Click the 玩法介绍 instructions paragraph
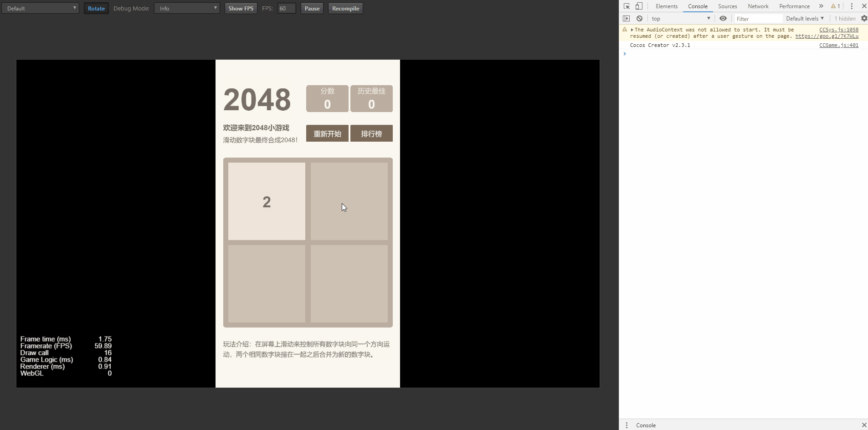This screenshot has width=868, height=430. (306, 349)
